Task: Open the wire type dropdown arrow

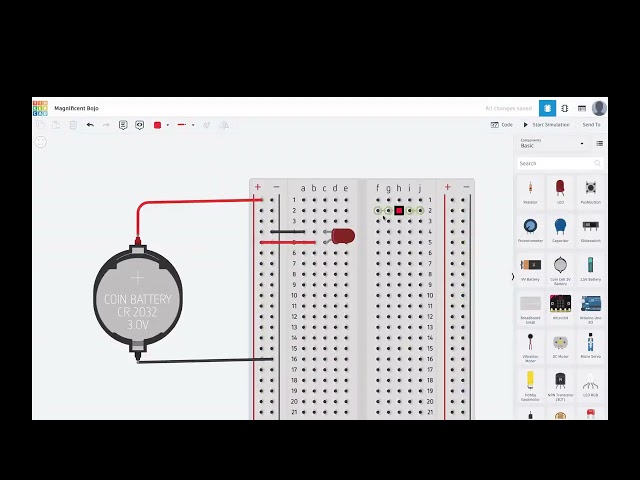Action: [x=193, y=125]
